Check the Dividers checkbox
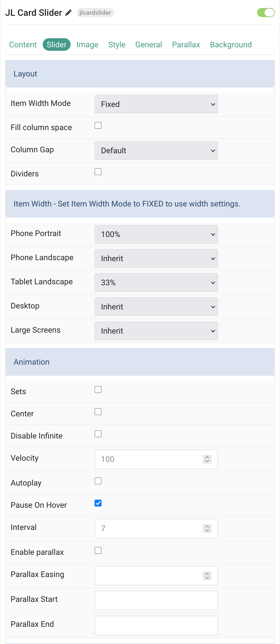Screen dimensions: 280x644 click(x=98, y=171)
